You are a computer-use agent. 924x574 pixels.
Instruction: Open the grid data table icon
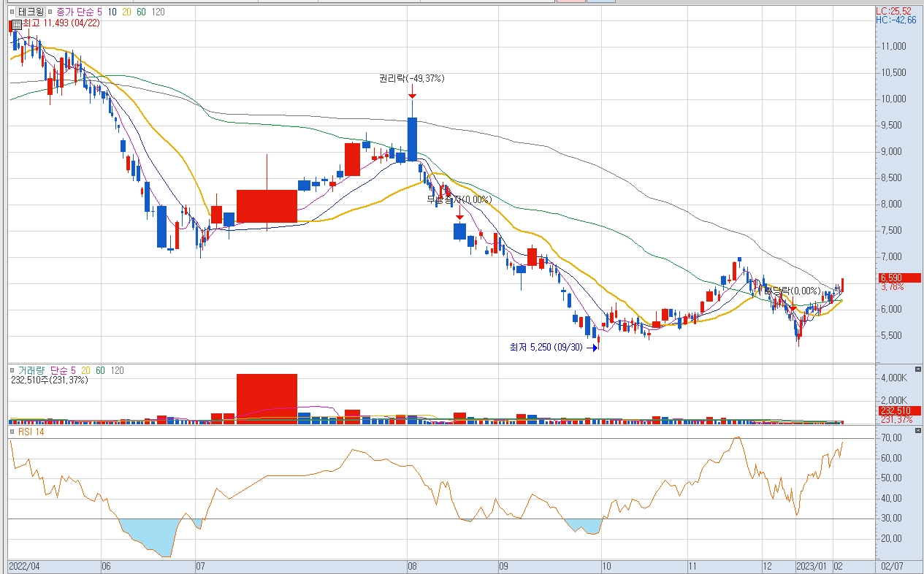pyautogui.click(x=17, y=23)
